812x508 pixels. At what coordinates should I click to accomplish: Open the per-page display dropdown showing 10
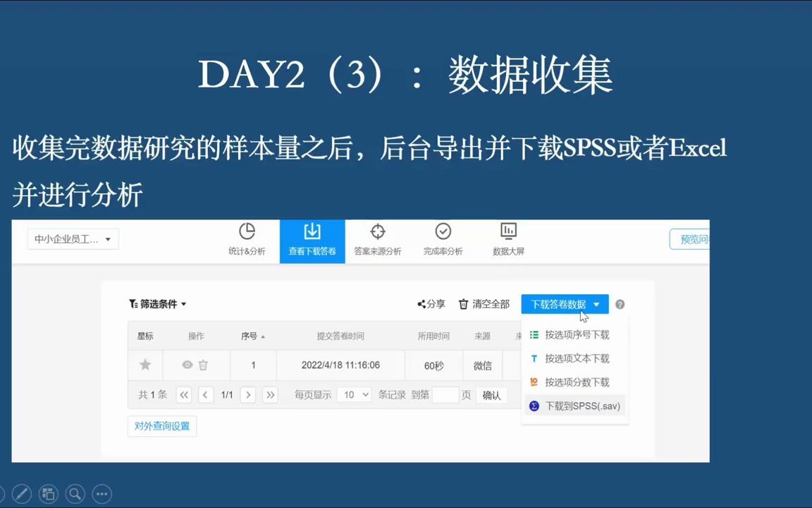point(355,395)
